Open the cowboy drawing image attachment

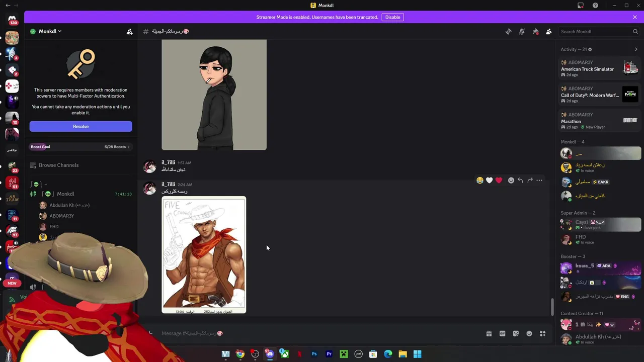pos(204,255)
